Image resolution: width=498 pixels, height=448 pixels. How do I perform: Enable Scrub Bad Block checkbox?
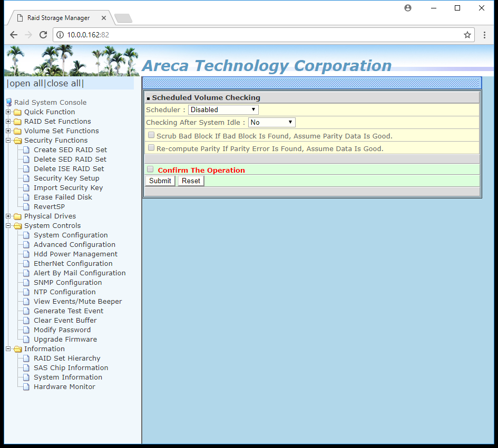[x=151, y=135]
